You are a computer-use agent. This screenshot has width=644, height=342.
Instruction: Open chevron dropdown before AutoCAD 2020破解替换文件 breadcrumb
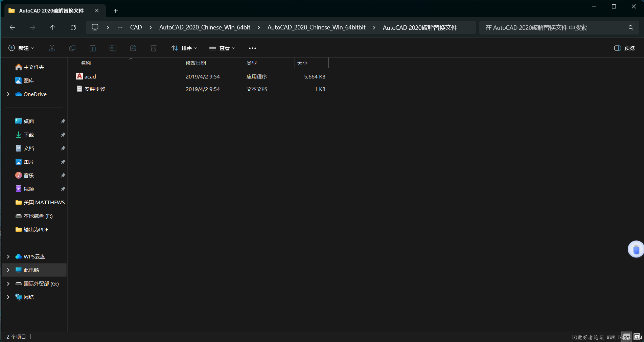pos(374,27)
